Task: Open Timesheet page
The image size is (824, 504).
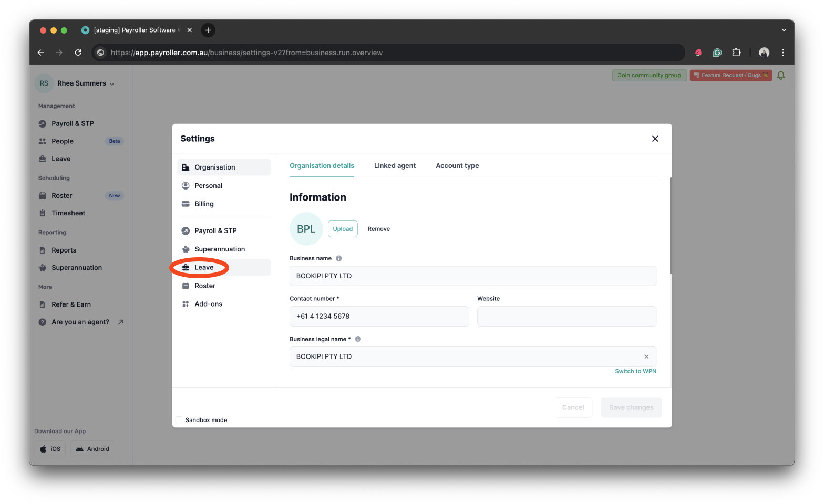Action: point(68,213)
